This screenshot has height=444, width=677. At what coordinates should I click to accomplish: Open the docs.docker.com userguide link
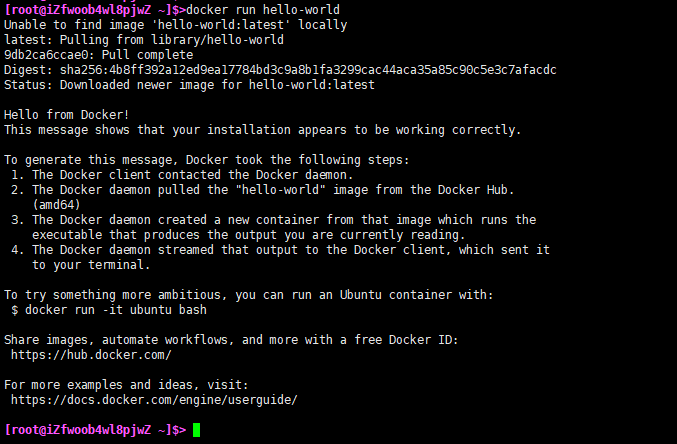154,400
